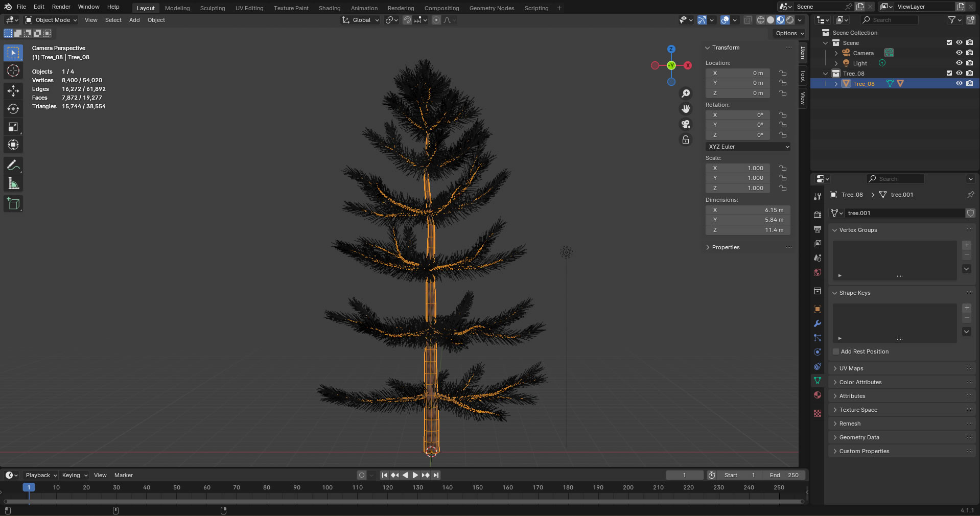980x516 pixels.
Task: Click the lock camera to view icon
Action: click(686, 139)
